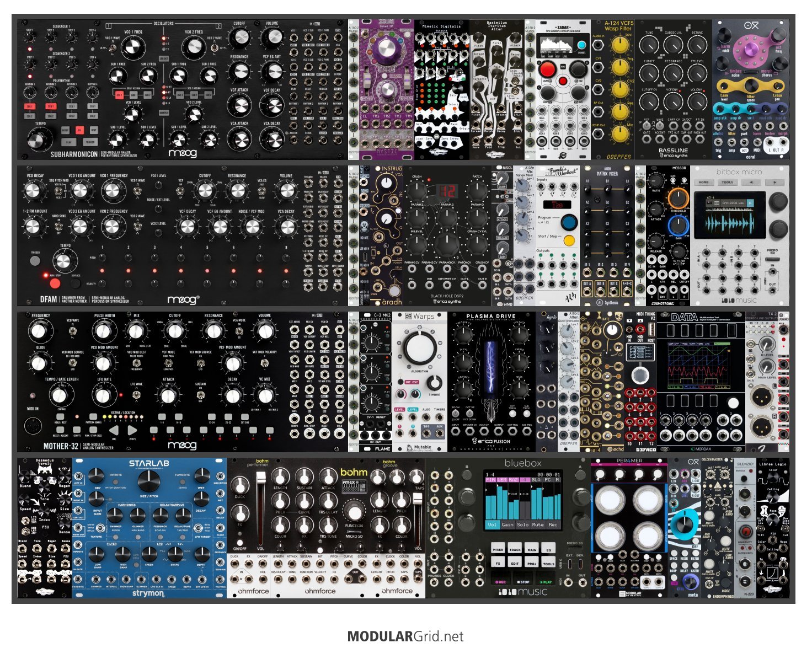Click the Subharmonicon SEQ OCT button
Screen dimensions: 812x648
(164, 57)
